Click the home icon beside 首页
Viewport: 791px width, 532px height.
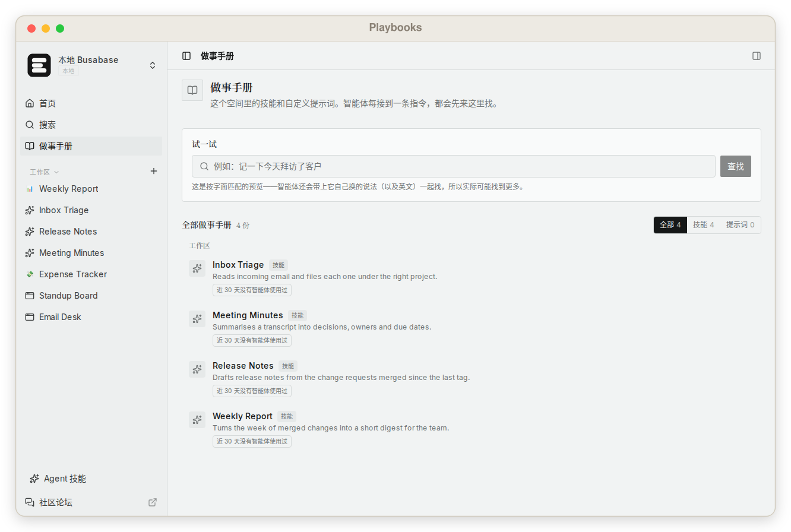pos(30,103)
